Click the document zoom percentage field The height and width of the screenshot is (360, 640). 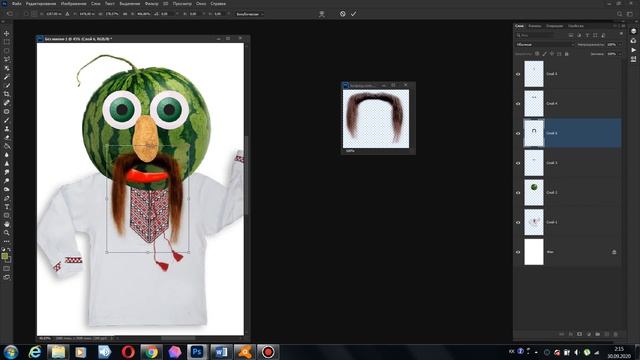pyautogui.click(x=45, y=338)
